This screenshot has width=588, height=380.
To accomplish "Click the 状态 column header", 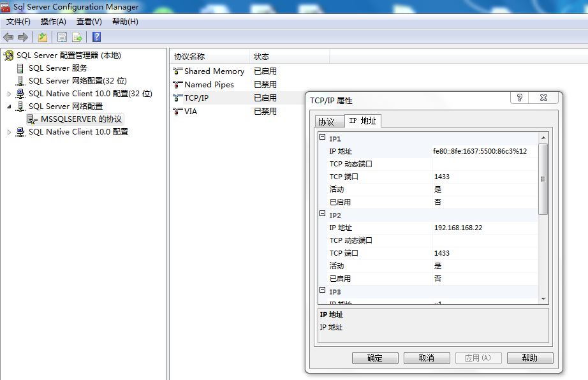I will pyautogui.click(x=290, y=57).
